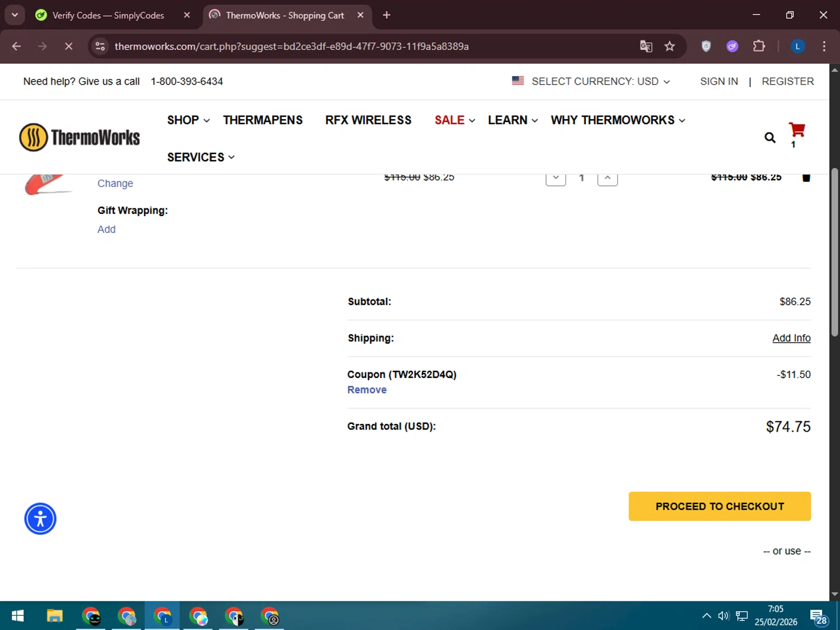Viewport: 840px width, 630px height.
Task: Expand the SHOP menu
Action: click(188, 120)
